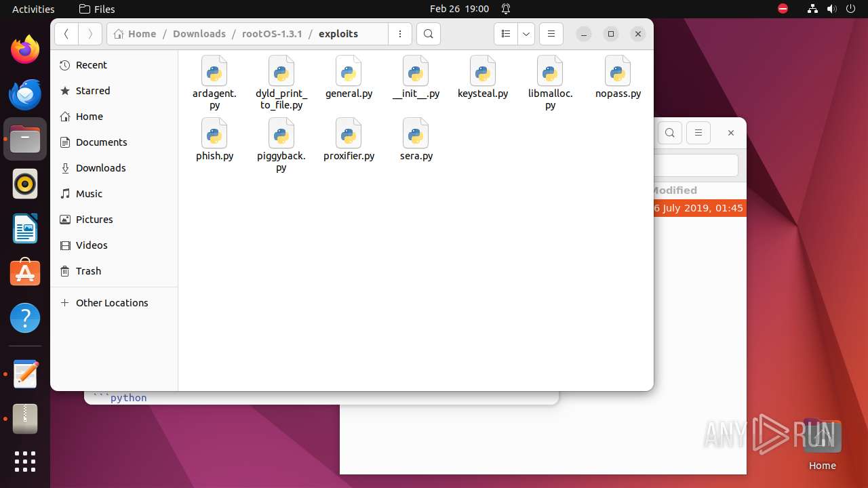The width and height of the screenshot is (868, 488).
Task: Select the __init__.py file icon
Action: (x=416, y=71)
